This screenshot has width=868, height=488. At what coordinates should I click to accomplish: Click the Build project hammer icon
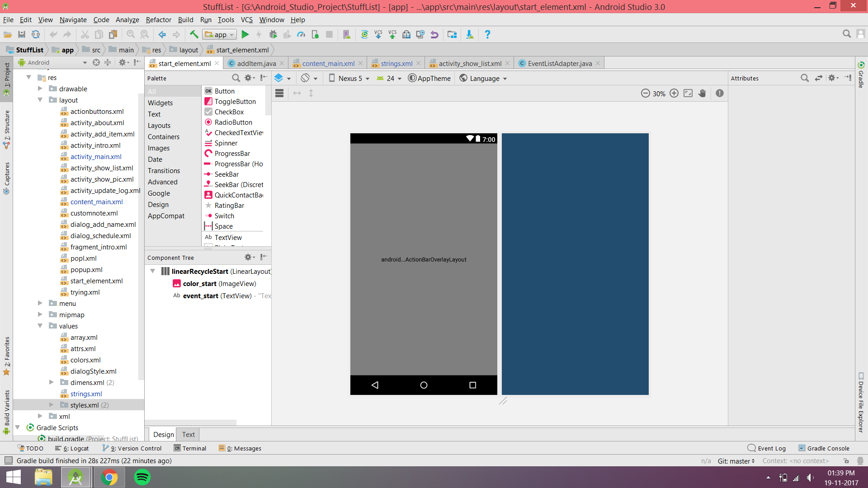[194, 34]
